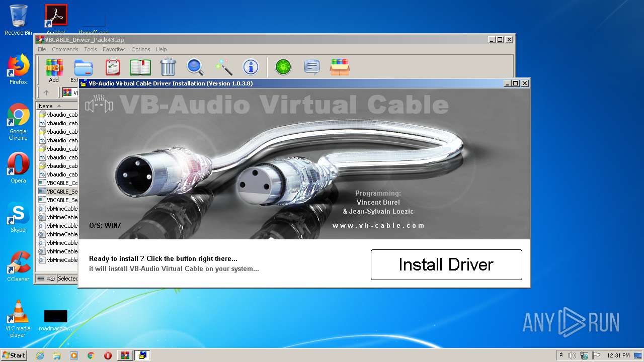Open the Commands menu

(x=65, y=49)
